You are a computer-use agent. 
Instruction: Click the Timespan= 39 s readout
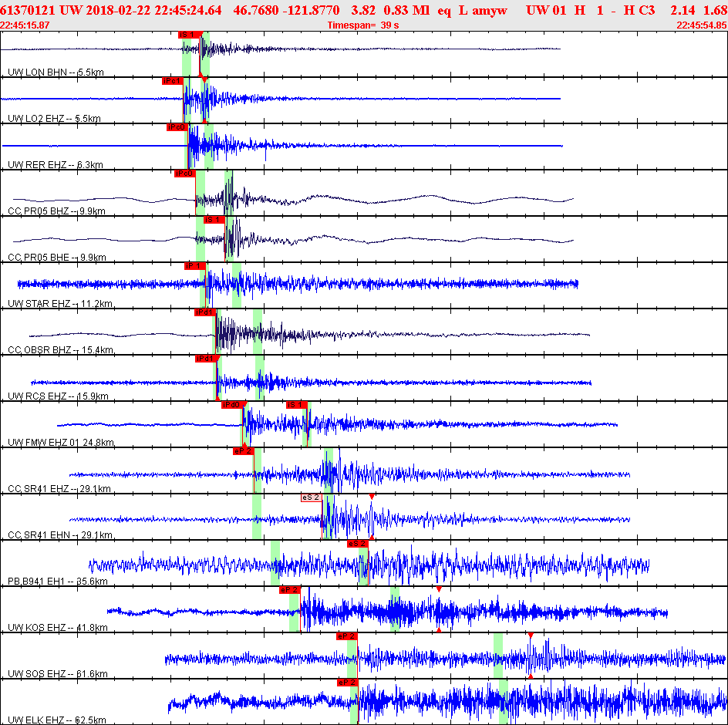(362, 25)
